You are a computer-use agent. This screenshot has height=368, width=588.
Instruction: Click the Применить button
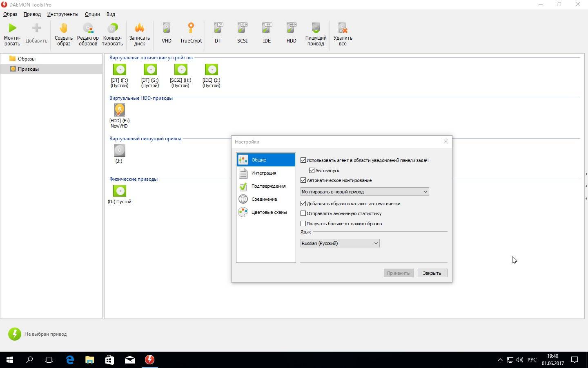point(399,273)
